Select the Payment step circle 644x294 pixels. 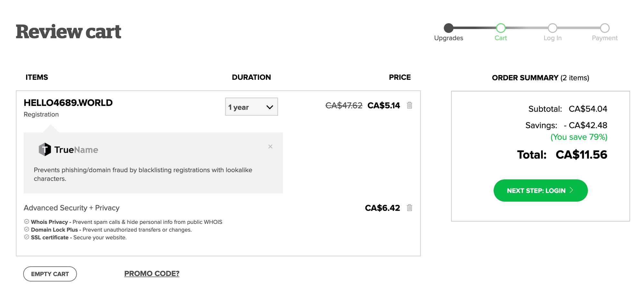[605, 28]
